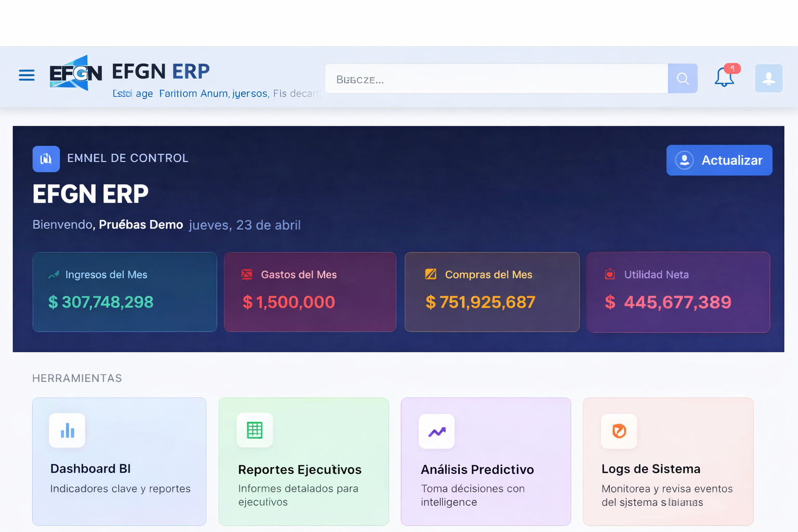Image resolution: width=798 pixels, height=532 pixels.
Task: Open the hamburger navigation menu
Action: 26,75
